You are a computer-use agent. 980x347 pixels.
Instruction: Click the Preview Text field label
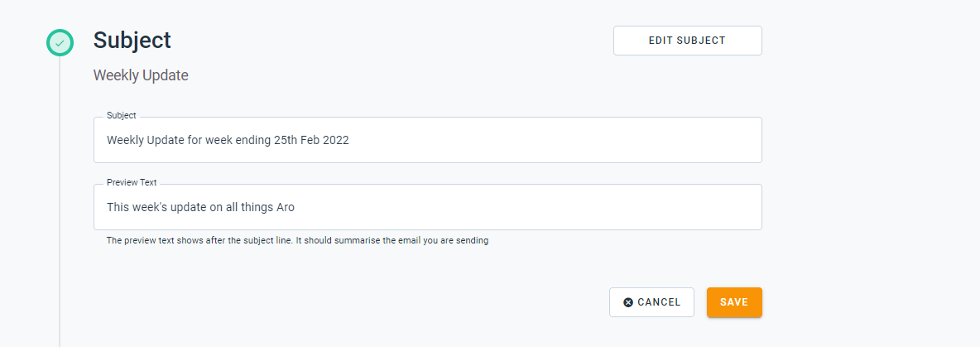132,182
